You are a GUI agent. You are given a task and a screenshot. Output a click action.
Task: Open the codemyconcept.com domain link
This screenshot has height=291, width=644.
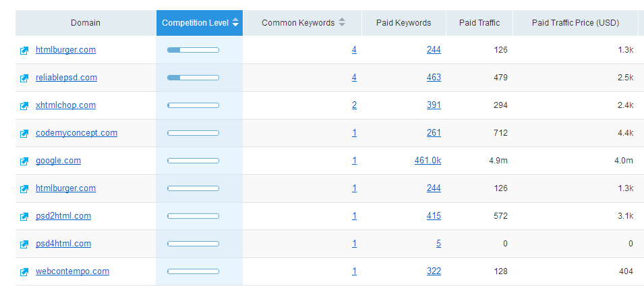coord(76,132)
